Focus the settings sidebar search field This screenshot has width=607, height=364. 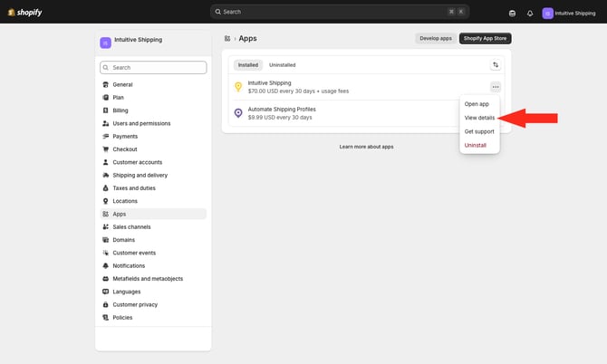pyautogui.click(x=153, y=67)
